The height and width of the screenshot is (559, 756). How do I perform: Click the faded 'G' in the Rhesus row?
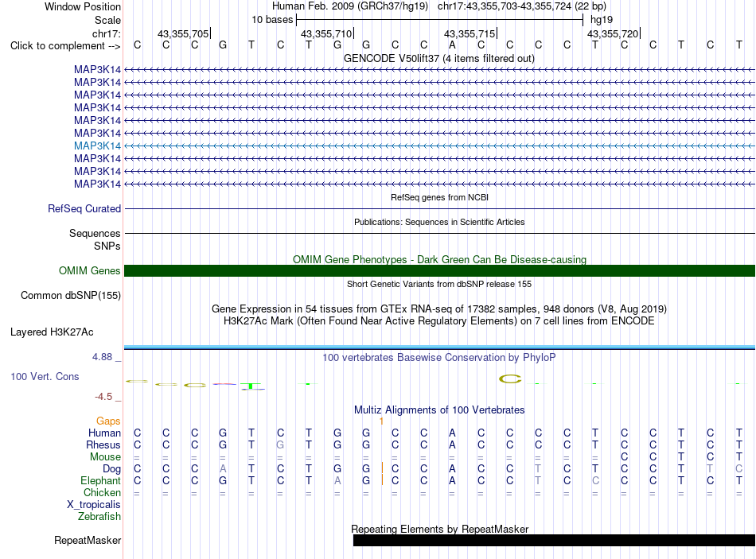(x=280, y=444)
